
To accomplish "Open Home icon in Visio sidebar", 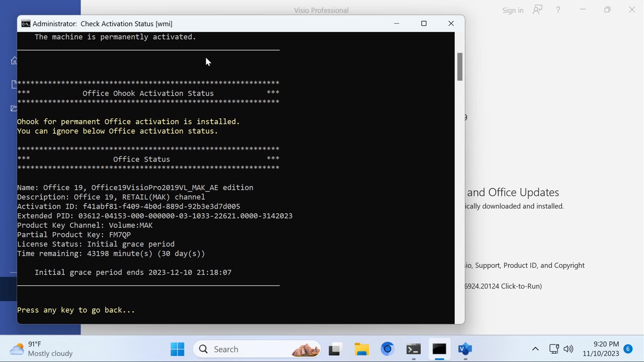I will (x=14, y=61).
